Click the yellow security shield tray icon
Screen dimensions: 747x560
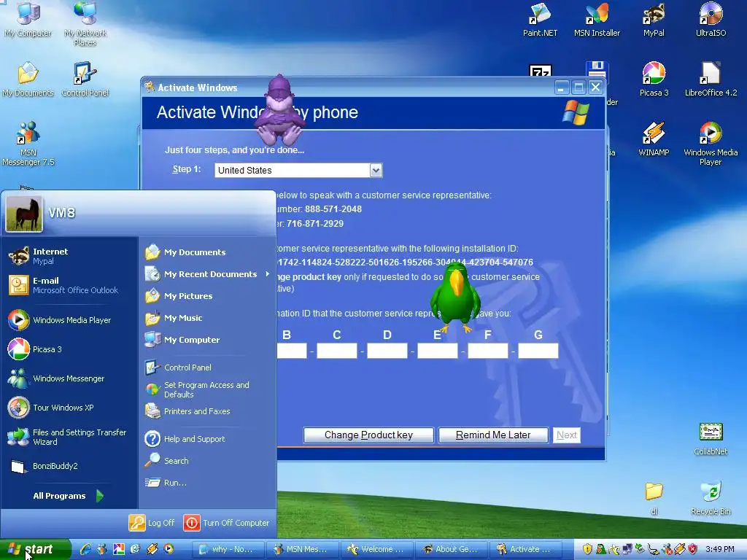coord(587,549)
